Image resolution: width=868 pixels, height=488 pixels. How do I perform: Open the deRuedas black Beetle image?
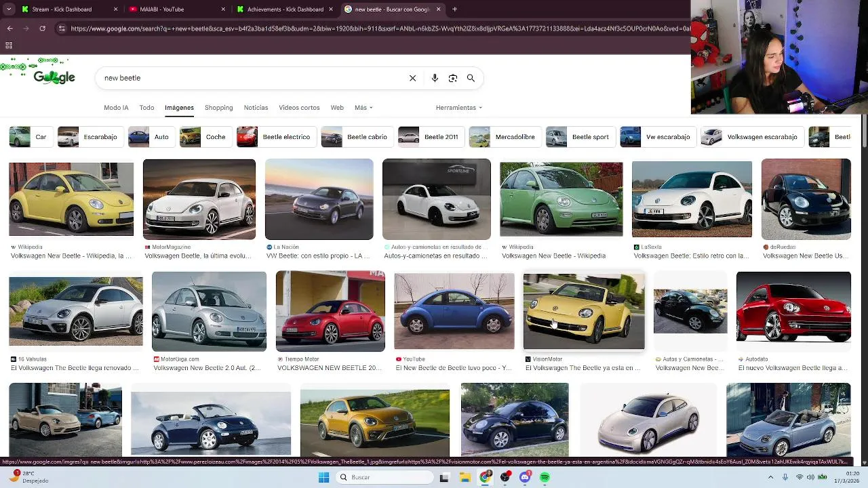(x=806, y=199)
